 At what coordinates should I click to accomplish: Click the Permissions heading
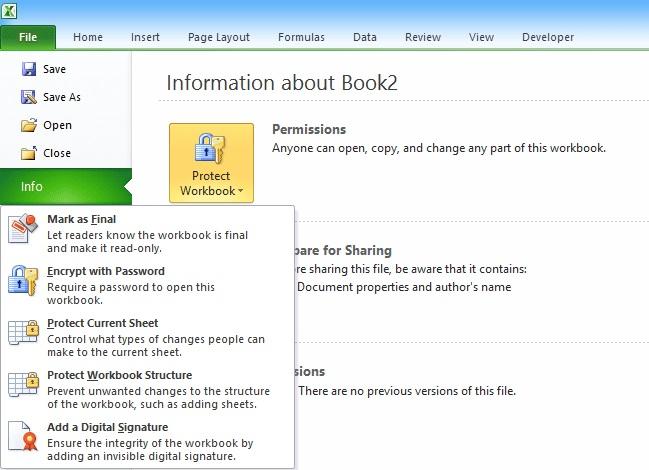pyautogui.click(x=309, y=129)
